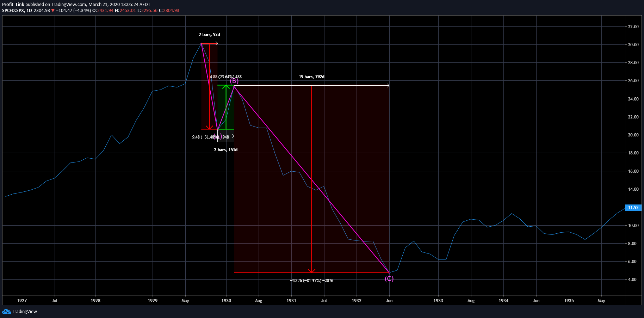Select the magenta (B) wave label

coord(234,81)
